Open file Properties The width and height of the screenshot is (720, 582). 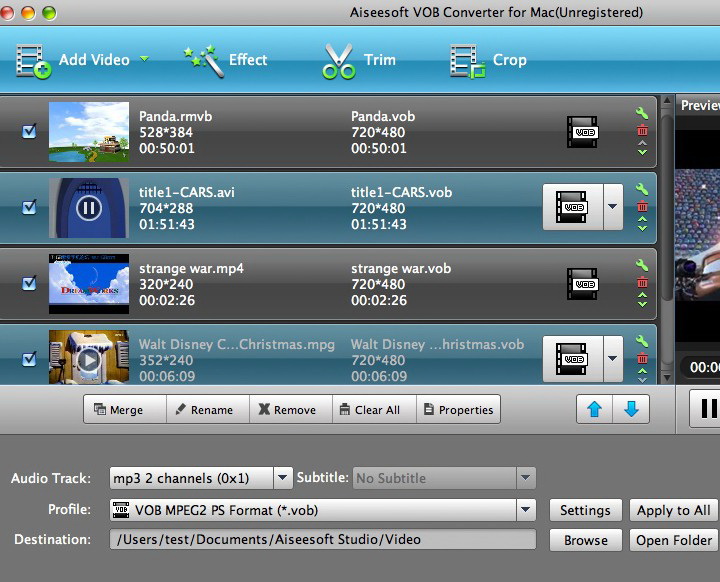pyautogui.click(x=458, y=409)
